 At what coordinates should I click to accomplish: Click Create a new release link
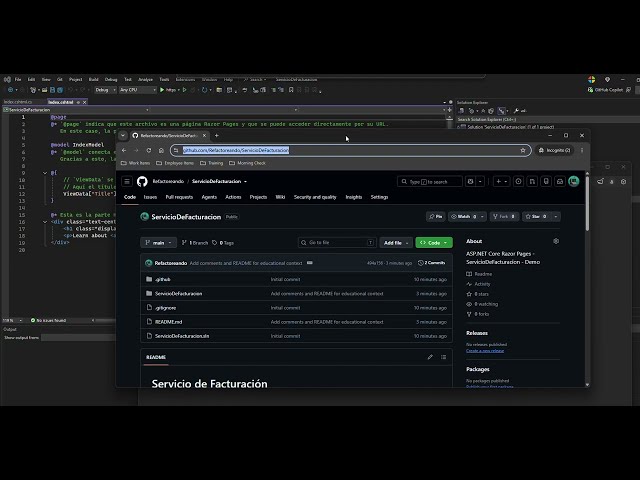pos(485,351)
